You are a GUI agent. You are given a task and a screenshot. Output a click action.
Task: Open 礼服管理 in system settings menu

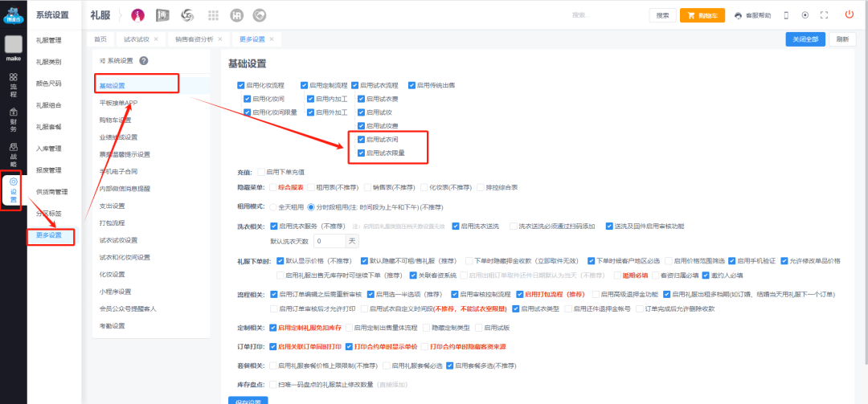click(x=49, y=40)
